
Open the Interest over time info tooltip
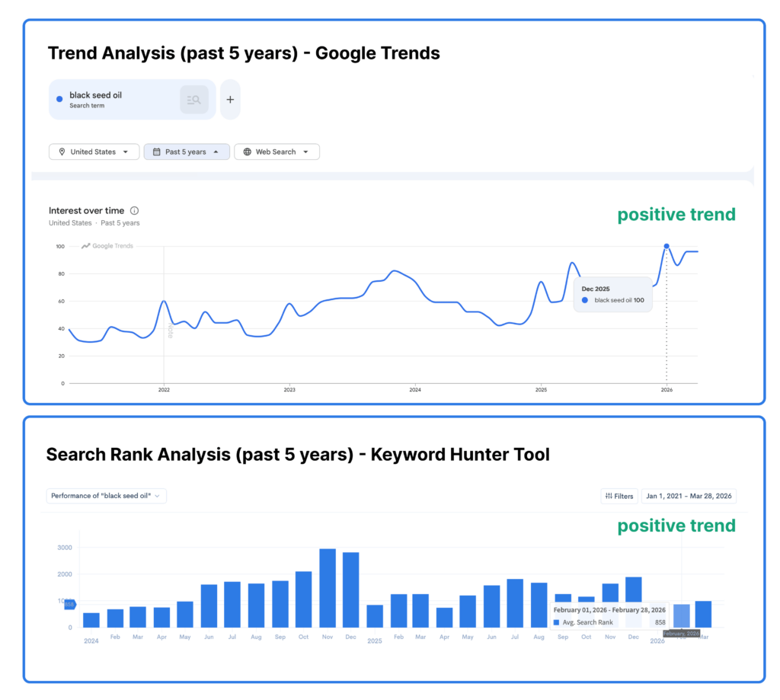[x=135, y=210]
